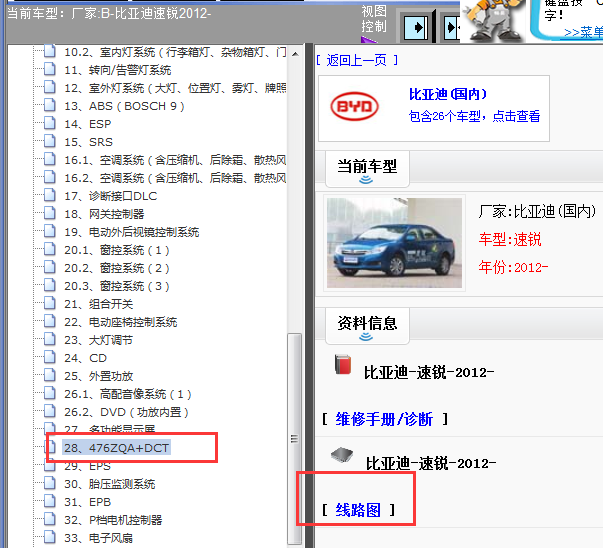Viewport: 603px width, 548px height.
Task: Click 比亚迪-速锐-2012- title above 线路图
Action: [431, 463]
